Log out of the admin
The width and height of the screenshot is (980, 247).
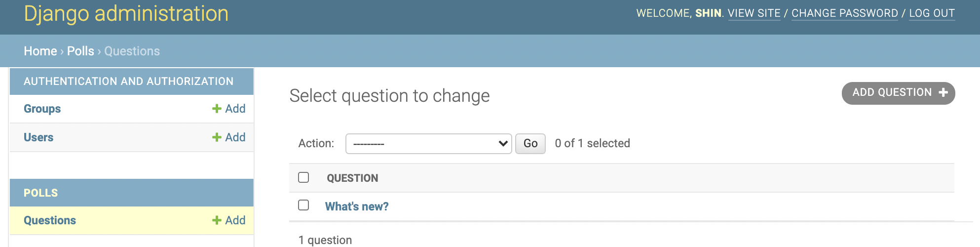pos(932,13)
